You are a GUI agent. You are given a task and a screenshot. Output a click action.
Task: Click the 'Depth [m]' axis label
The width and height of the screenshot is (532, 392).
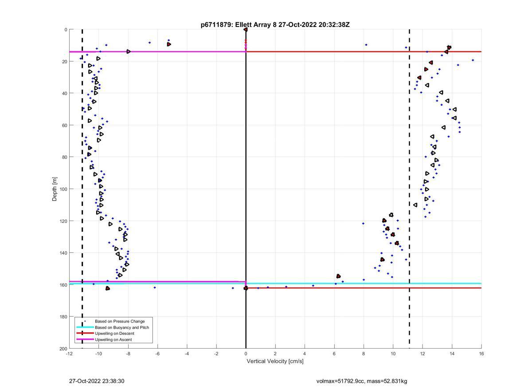55,189
